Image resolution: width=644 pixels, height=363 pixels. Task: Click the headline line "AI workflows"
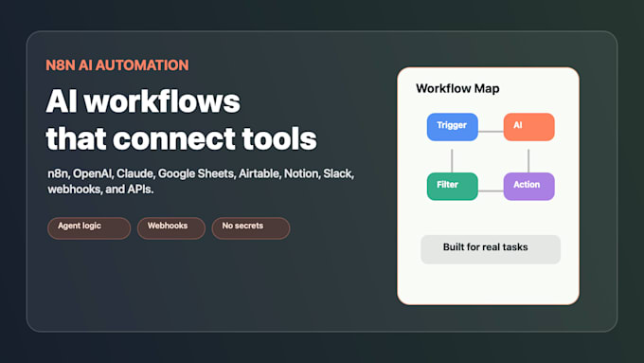pos(143,101)
